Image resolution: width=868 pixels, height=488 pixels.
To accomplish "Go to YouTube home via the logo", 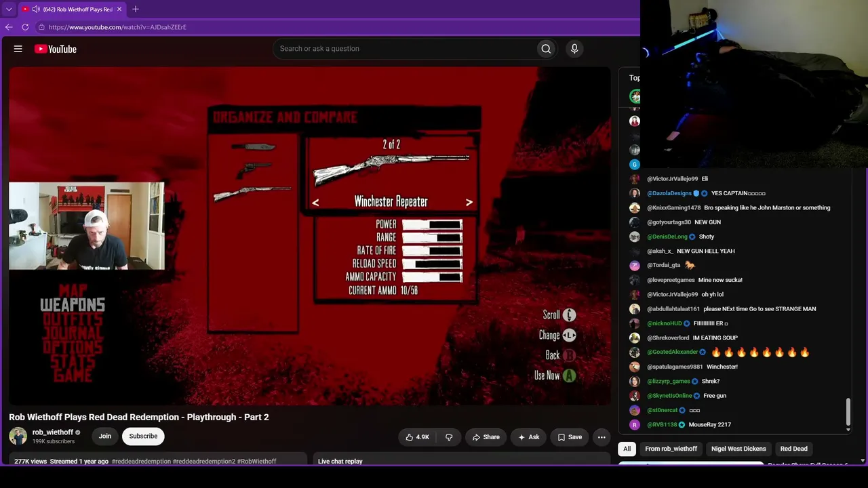I will (x=55, y=49).
